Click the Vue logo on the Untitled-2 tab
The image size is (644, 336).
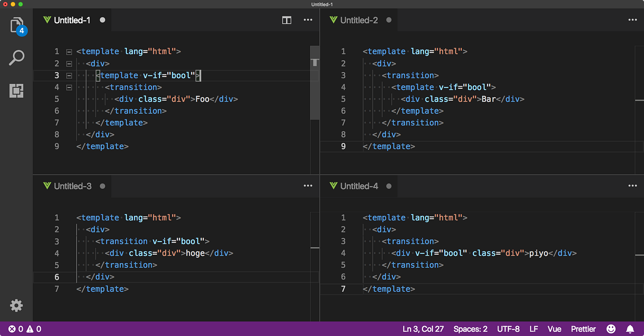pyautogui.click(x=334, y=20)
